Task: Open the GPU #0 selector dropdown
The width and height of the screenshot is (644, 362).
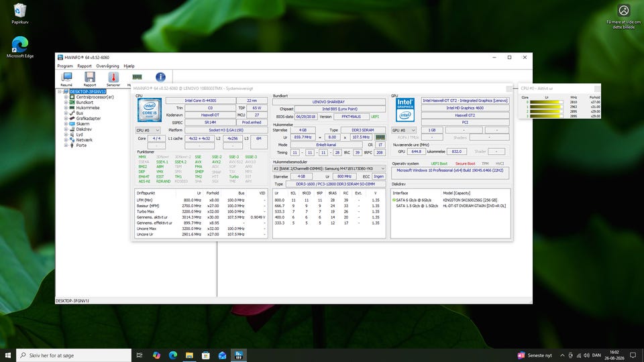Action: click(x=404, y=130)
